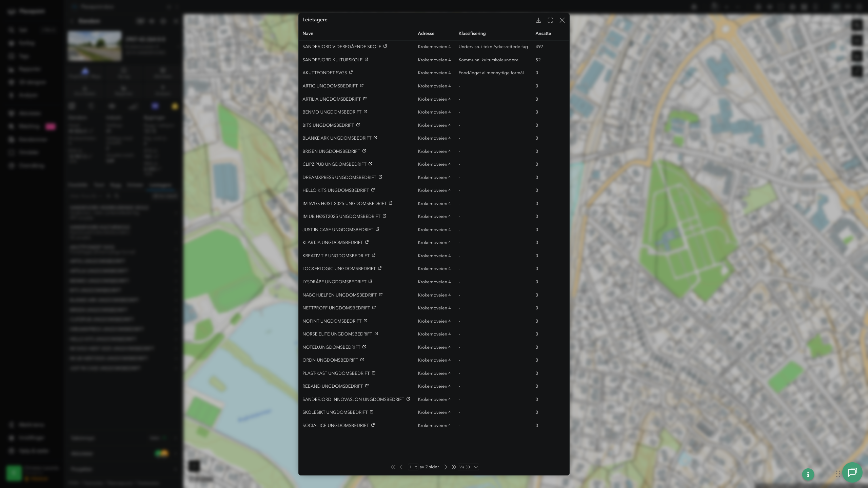The image size is (868, 488).
Task: Open external link for BITS UNGDOMSBEDRIFT
Action: click(358, 125)
